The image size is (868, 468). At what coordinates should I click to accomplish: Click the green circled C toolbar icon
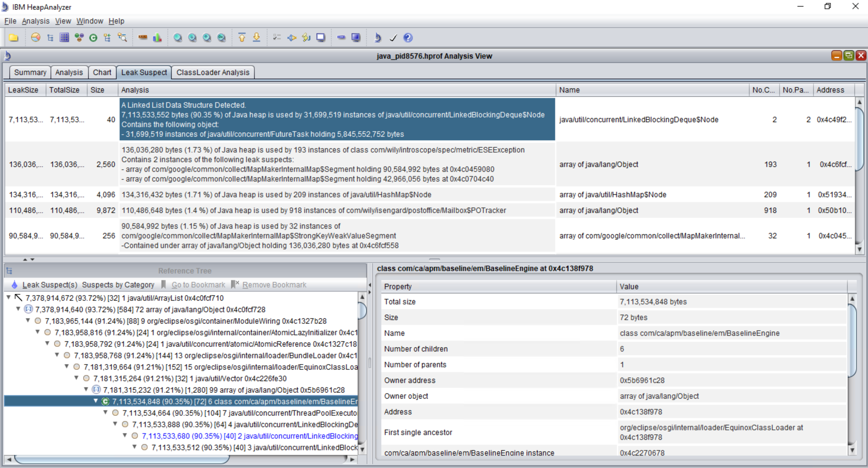pos(93,38)
